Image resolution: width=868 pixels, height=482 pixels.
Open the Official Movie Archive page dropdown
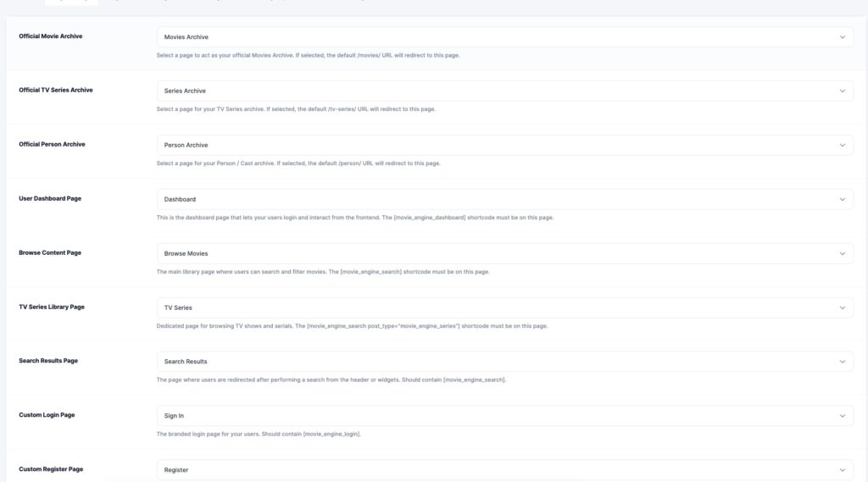pos(504,37)
